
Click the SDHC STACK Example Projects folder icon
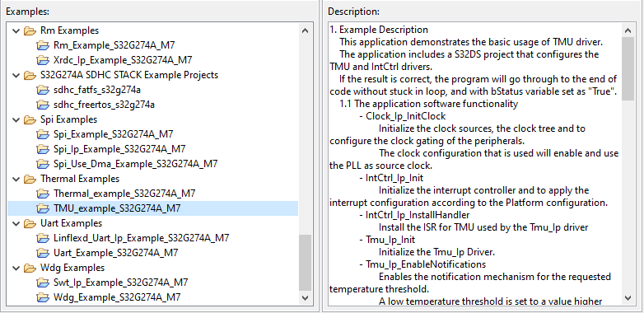click(x=30, y=75)
